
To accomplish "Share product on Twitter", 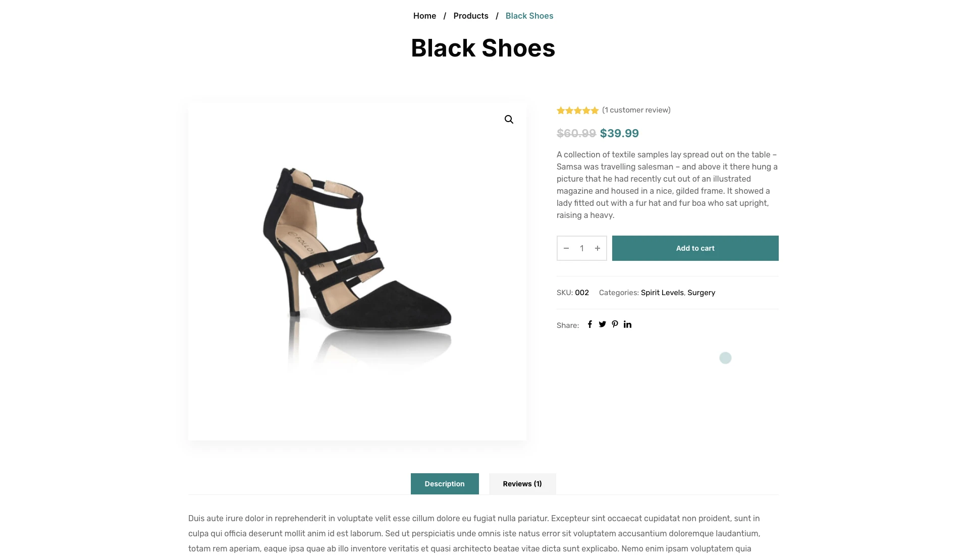I will coord(602,324).
